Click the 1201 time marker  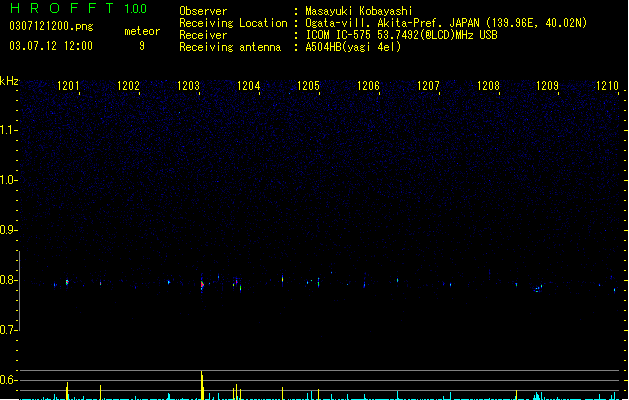point(68,85)
